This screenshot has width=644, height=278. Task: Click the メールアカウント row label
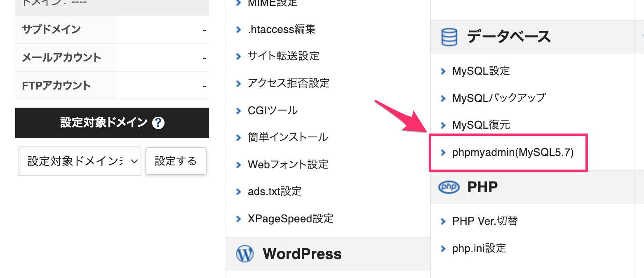click(x=61, y=57)
